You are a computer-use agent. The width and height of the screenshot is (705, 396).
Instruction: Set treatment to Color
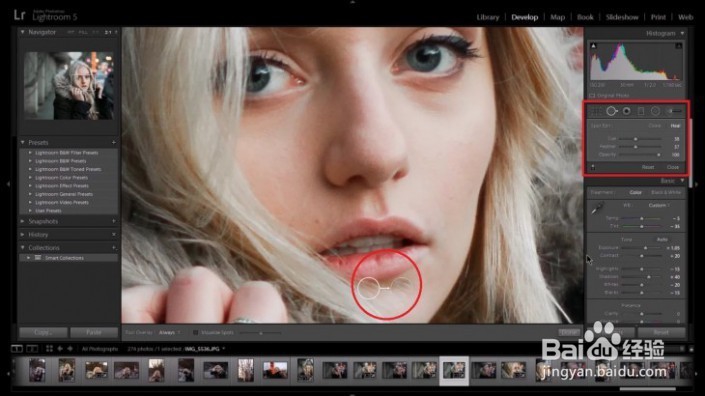[x=636, y=192]
